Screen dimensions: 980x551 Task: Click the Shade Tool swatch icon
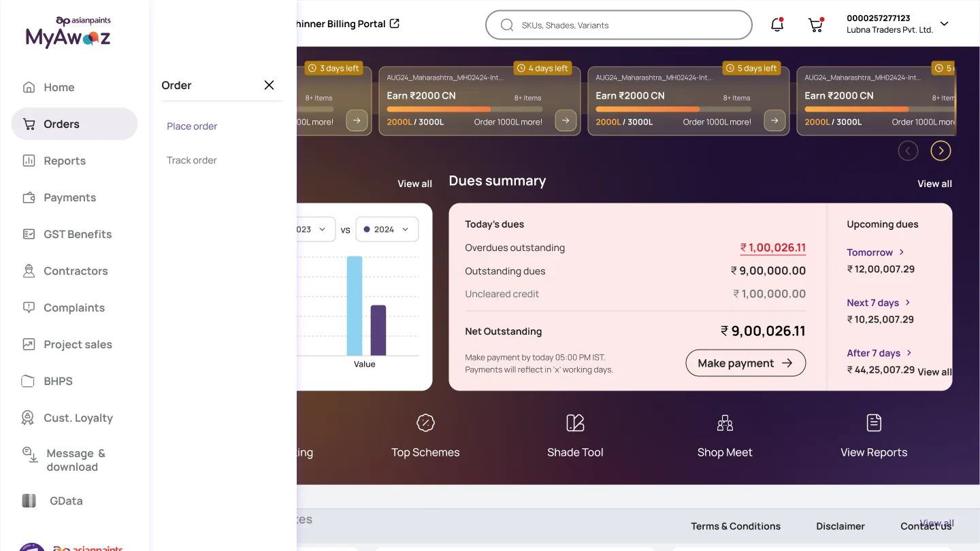click(575, 423)
